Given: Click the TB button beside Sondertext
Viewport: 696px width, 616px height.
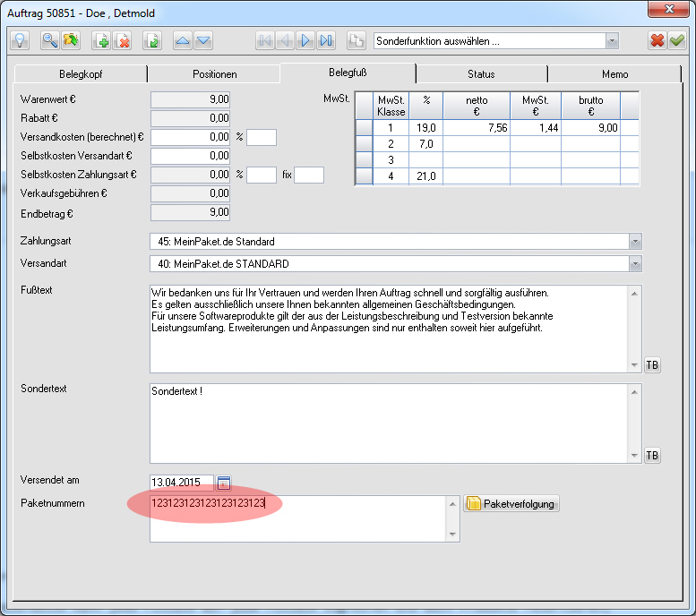Looking at the screenshot, I should click(x=652, y=456).
